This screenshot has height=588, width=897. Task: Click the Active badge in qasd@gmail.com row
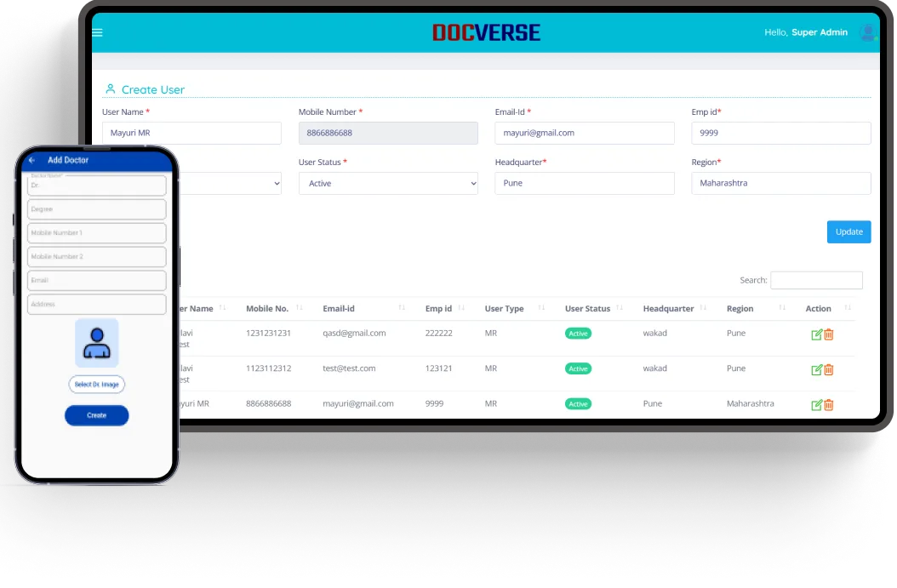(579, 334)
